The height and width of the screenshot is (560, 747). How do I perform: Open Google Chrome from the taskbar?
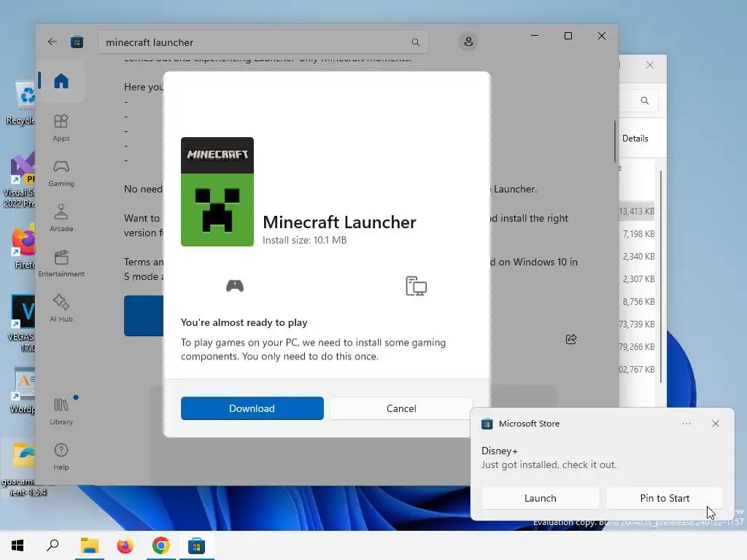[160, 545]
